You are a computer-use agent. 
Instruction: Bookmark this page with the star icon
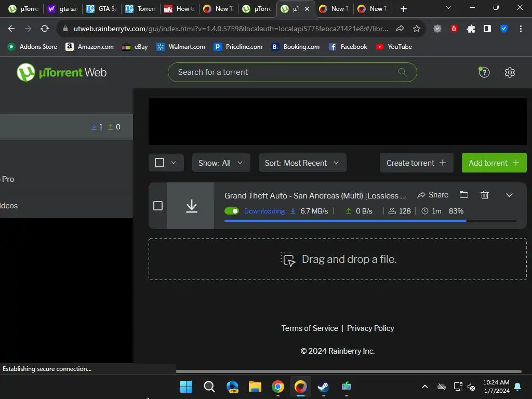(416, 29)
